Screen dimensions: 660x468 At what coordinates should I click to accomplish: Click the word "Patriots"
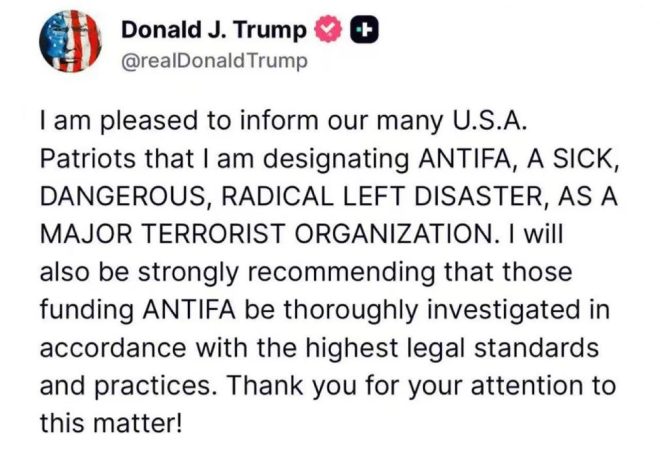click(88, 159)
